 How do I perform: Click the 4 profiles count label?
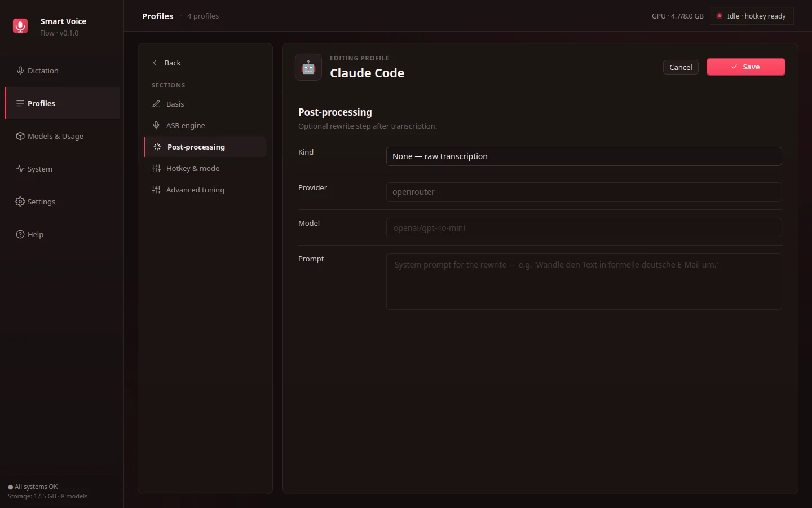pyautogui.click(x=203, y=16)
